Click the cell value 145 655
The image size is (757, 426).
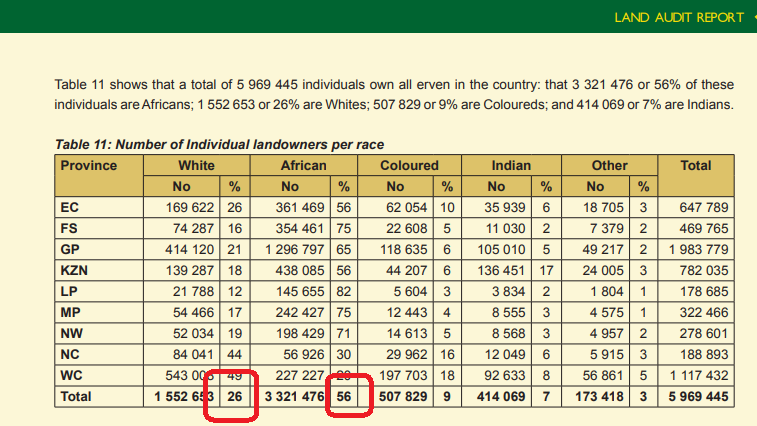(x=300, y=292)
